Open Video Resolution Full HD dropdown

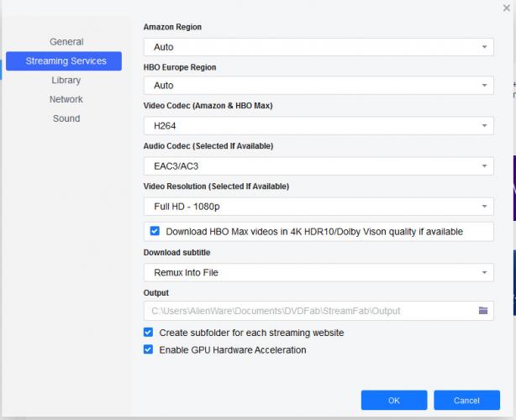pos(318,207)
